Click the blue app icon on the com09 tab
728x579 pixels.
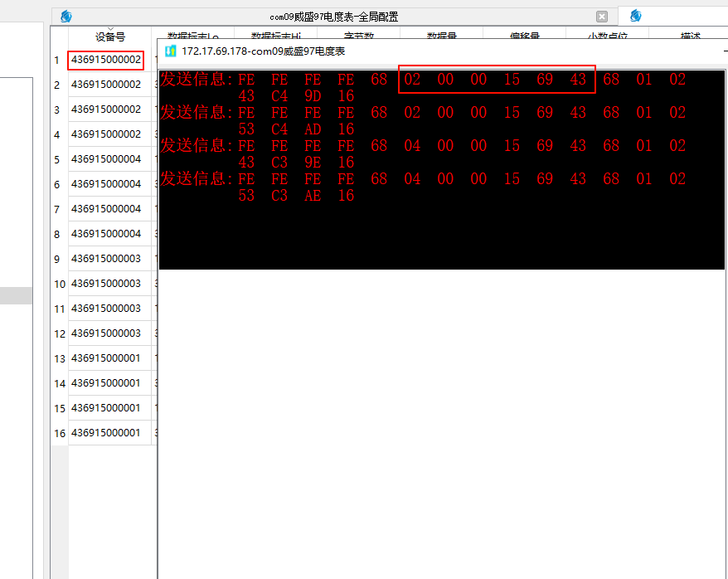coord(66,17)
